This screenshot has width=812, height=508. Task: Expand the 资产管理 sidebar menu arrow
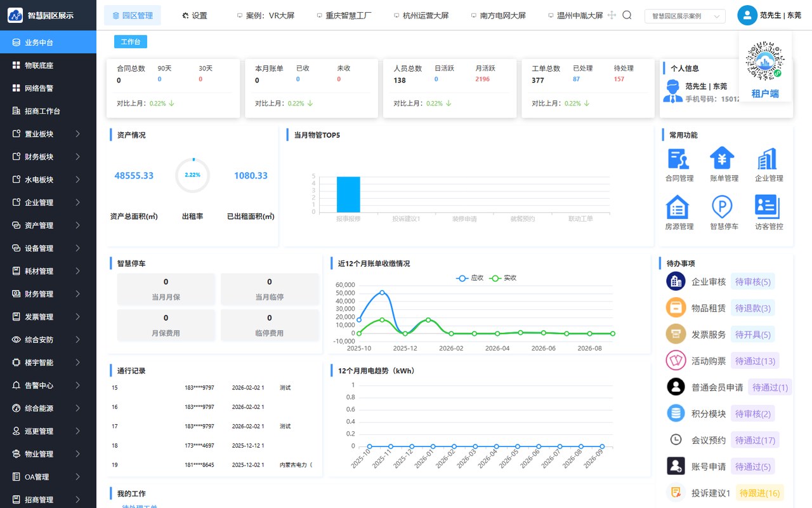click(77, 225)
